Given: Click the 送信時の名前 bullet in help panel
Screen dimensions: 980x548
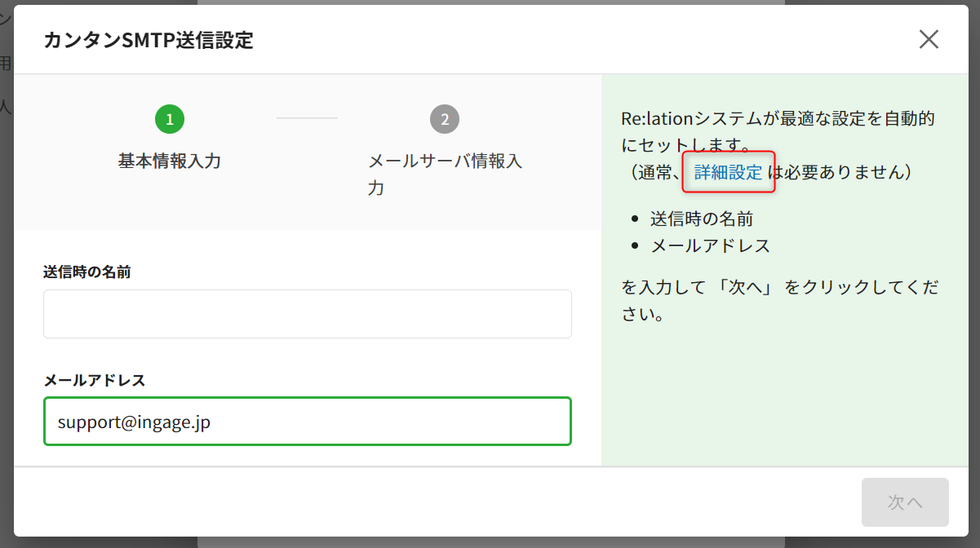Looking at the screenshot, I should point(701,219).
